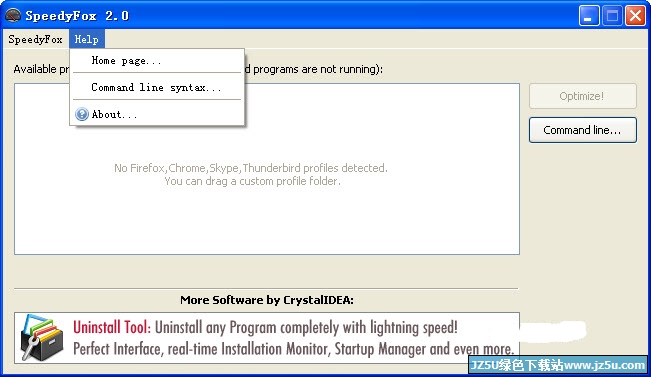Close the open Help menu

(x=87, y=39)
